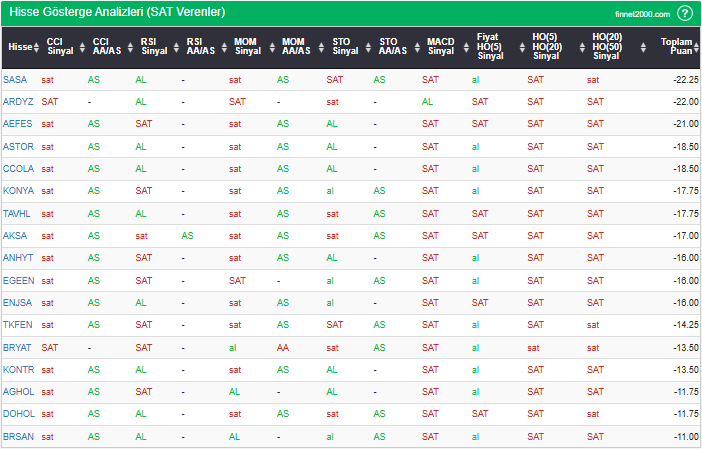Sort by Fiyat HO(5) Sinyal arrows
The image size is (702, 449).
[x=522, y=47]
